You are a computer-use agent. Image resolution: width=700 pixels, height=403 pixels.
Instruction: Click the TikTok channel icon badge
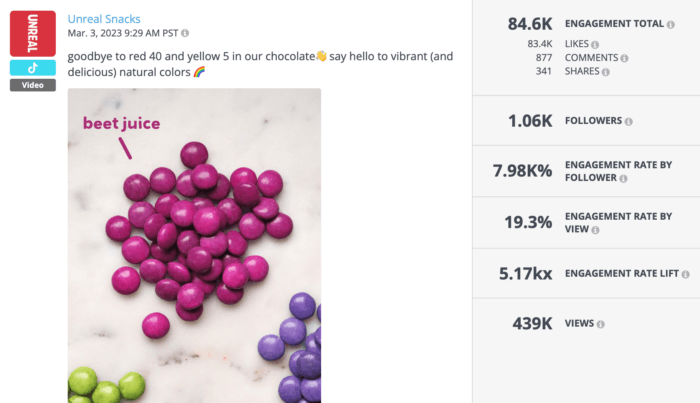coord(33,68)
